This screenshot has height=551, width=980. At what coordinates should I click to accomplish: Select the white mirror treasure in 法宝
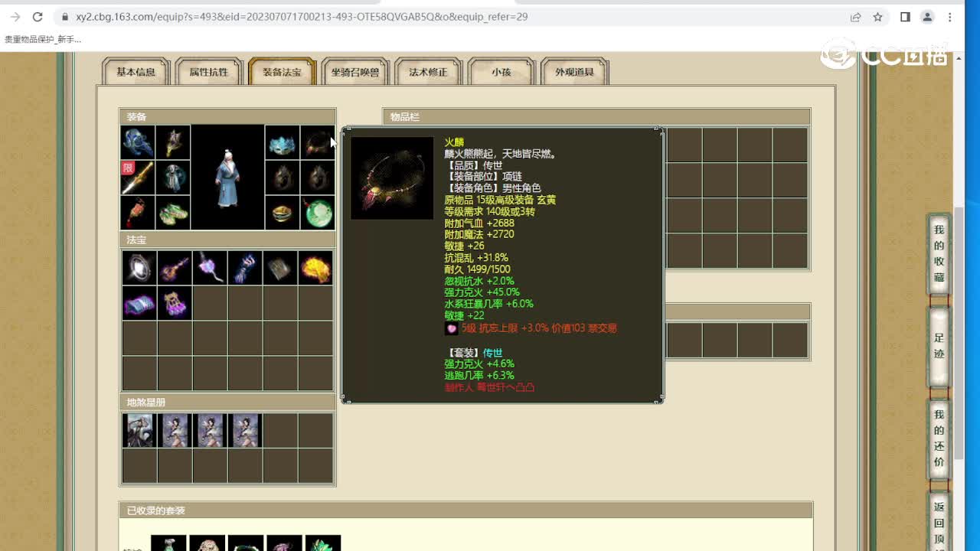[139, 268]
